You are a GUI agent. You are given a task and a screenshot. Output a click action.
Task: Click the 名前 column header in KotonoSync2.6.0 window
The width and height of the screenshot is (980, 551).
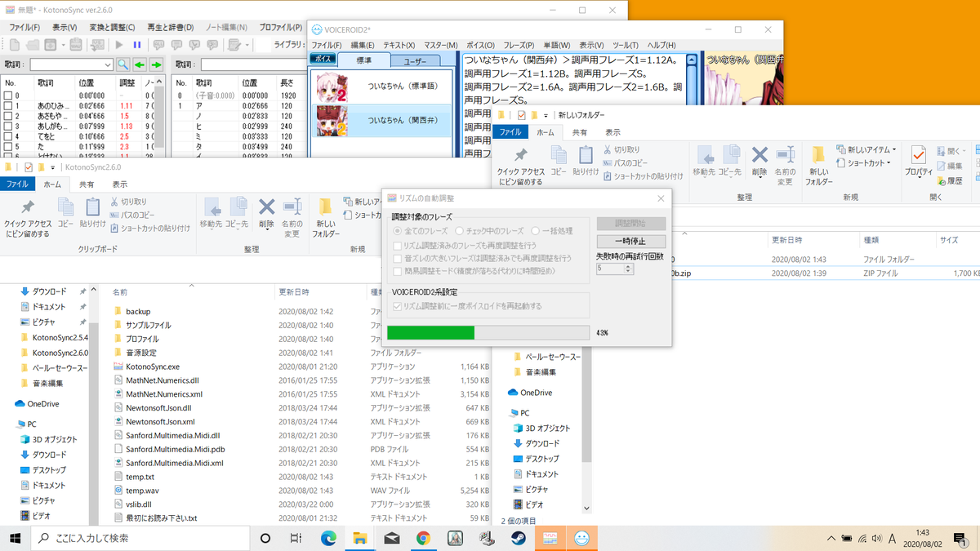pos(120,291)
